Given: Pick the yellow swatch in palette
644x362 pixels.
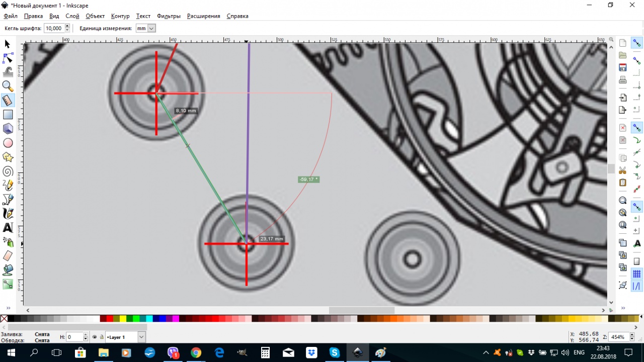Looking at the screenshot, I should pos(123,318).
